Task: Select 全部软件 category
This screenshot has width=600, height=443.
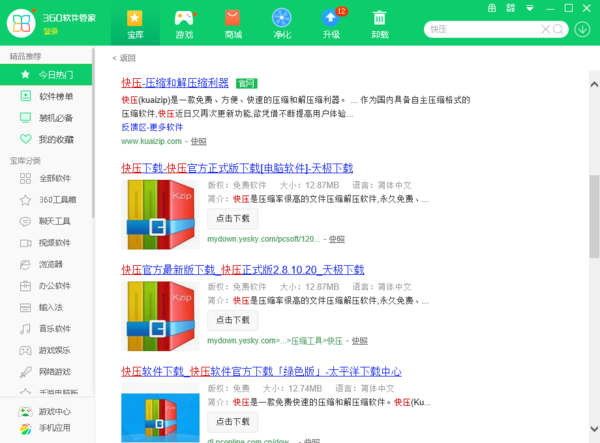Action: 46,178
